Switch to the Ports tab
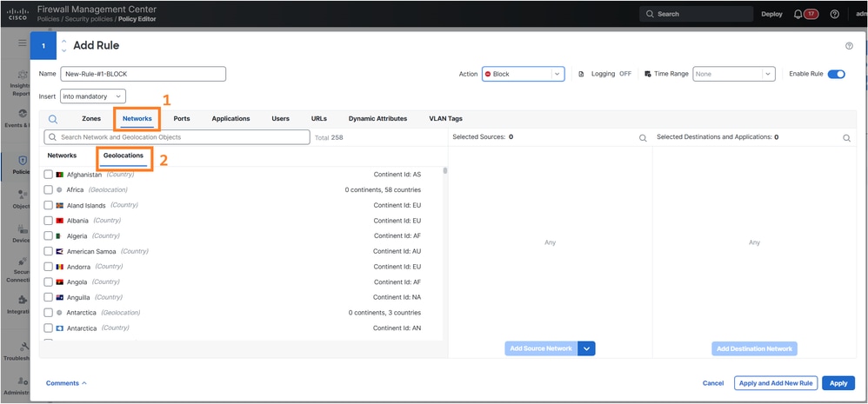868x404 pixels. coord(182,119)
